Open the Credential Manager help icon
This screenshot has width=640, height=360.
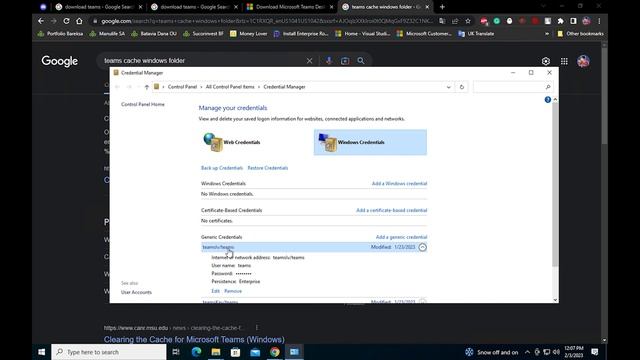pos(548,100)
